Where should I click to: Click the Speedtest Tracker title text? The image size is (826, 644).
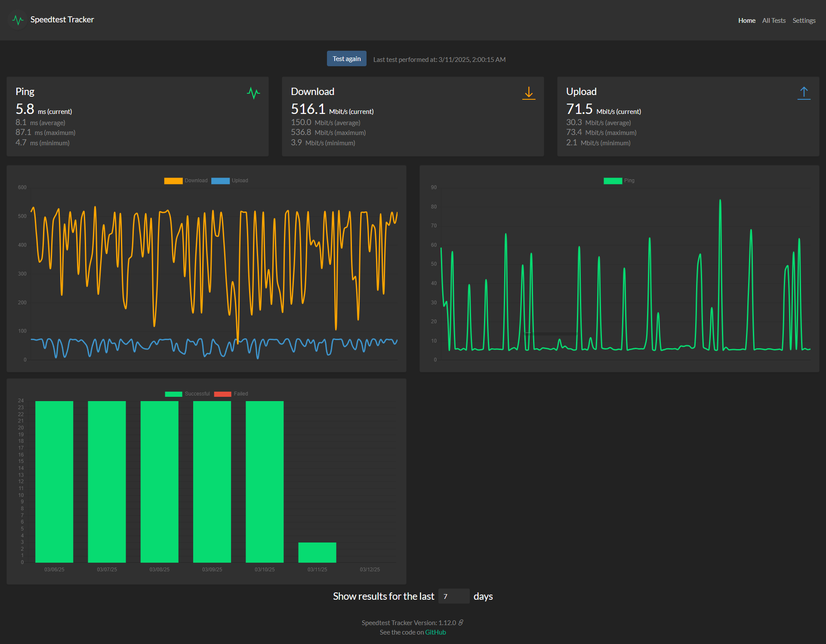(x=62, y=19)
